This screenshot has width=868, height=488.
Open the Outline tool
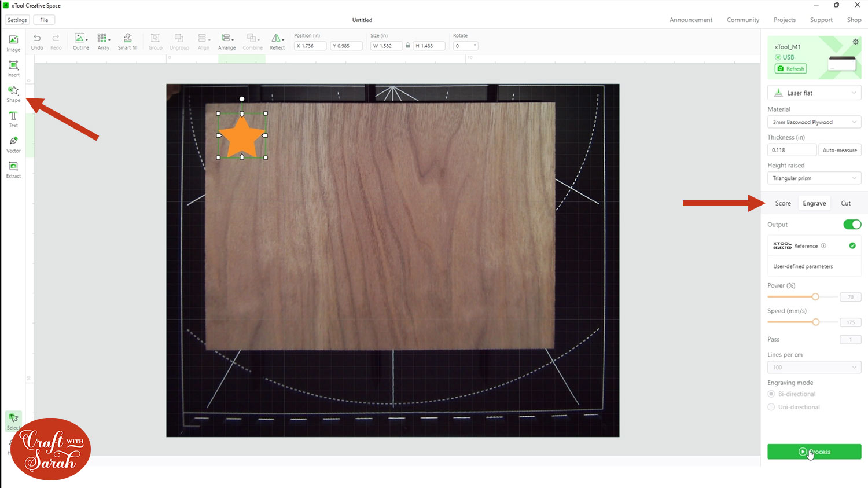[x=81, y=42]
